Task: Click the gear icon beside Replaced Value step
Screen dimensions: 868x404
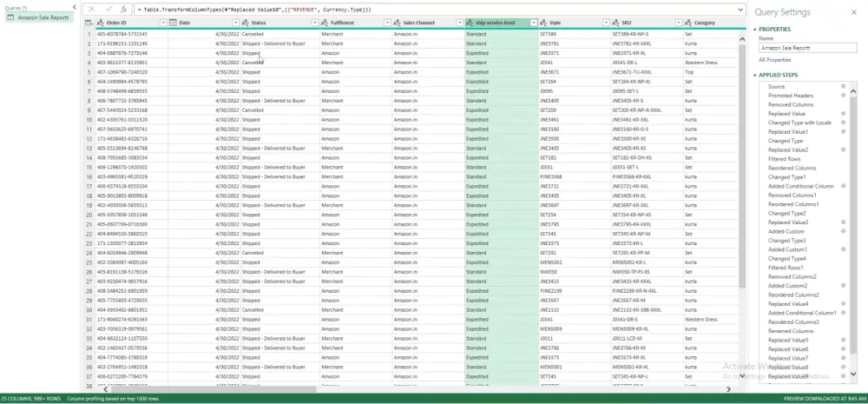Action: point(843,114)
